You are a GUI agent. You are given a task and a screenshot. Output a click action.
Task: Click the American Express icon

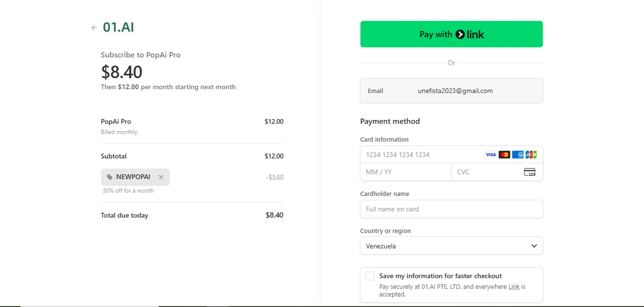click(518, 154)
